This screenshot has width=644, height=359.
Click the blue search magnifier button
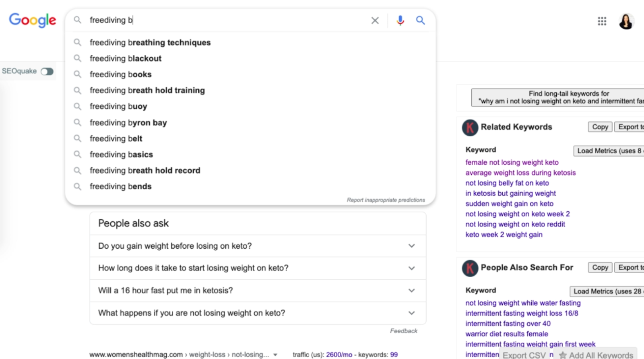(x=420, y=20)
